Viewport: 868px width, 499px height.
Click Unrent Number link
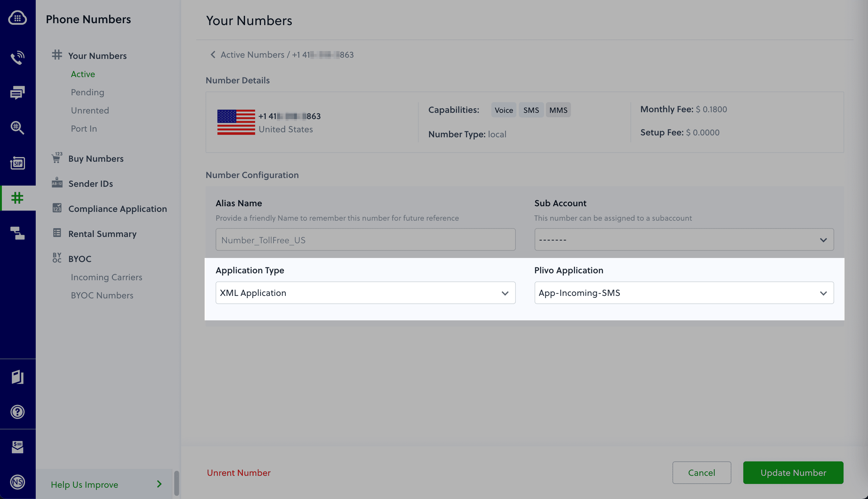239,473
